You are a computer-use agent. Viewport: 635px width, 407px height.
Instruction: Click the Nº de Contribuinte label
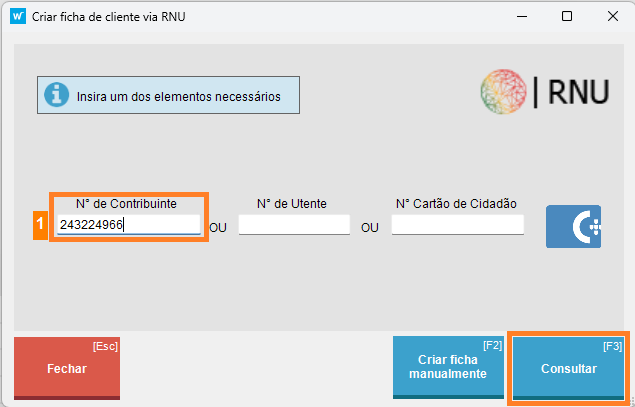point(126,203)
